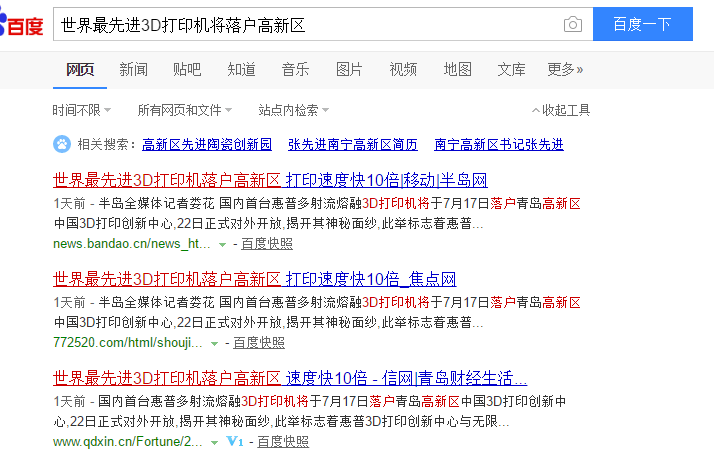Open the 信网|青岛财经生活 result title link
Viewport: 714px width, 462px height.
click(x=290, y=378)
